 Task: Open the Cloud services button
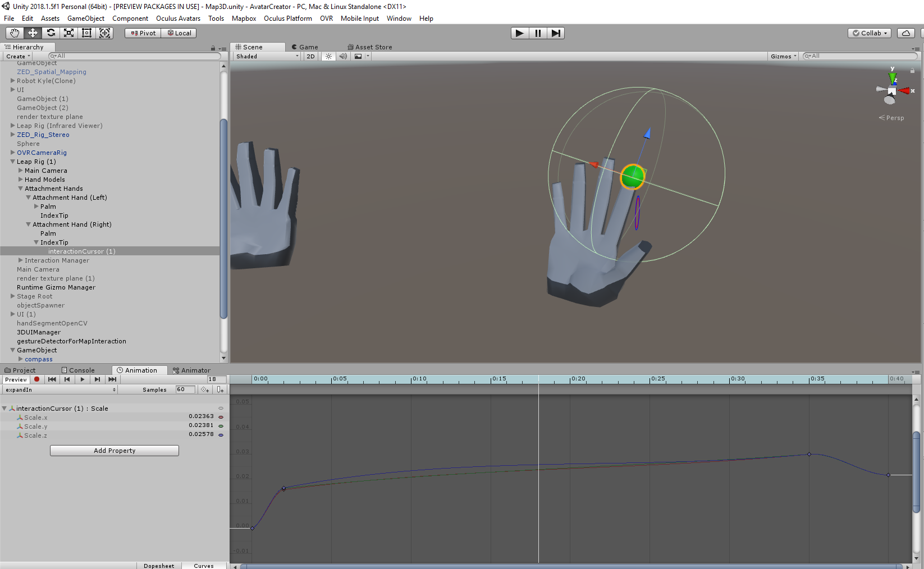point(906,33)
